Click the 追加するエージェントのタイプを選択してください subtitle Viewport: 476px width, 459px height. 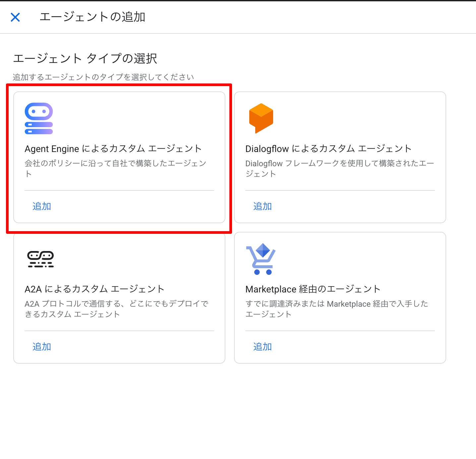coord(103,77)
